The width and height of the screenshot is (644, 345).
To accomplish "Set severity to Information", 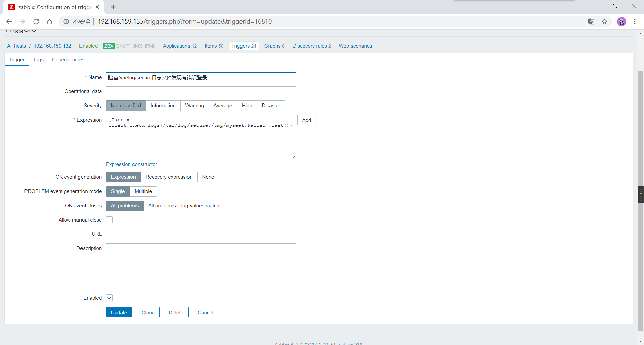I will 163,106.
